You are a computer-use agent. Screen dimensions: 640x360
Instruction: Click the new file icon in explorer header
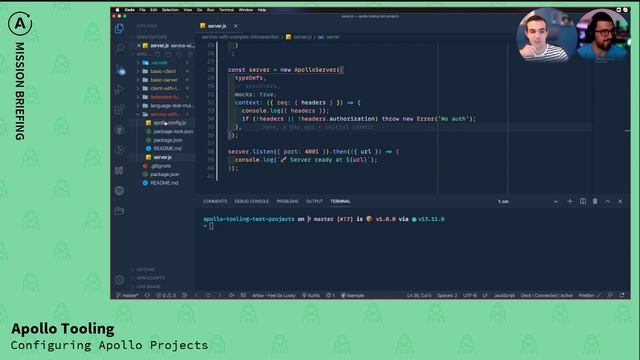tap(157, 54)
